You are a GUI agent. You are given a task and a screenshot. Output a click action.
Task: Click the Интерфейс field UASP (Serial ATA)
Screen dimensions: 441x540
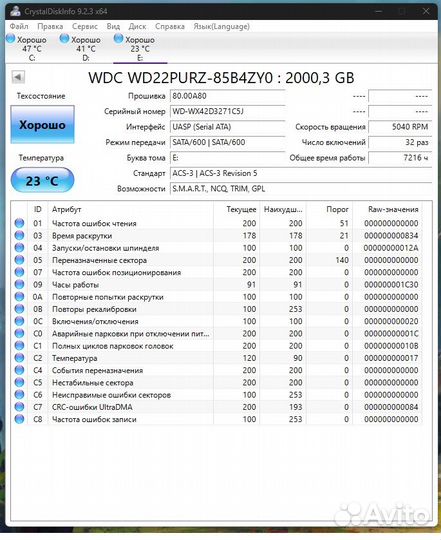click(228, 127)
